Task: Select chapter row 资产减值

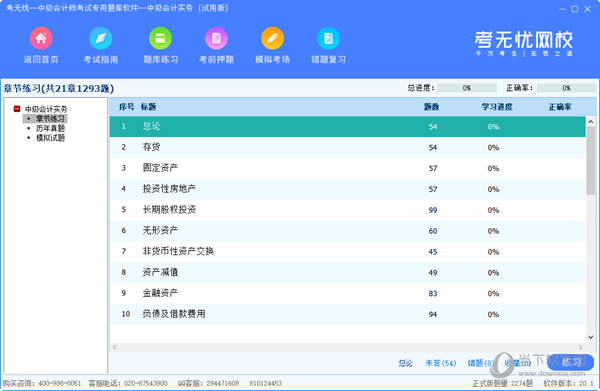Action: coord(347,272)
